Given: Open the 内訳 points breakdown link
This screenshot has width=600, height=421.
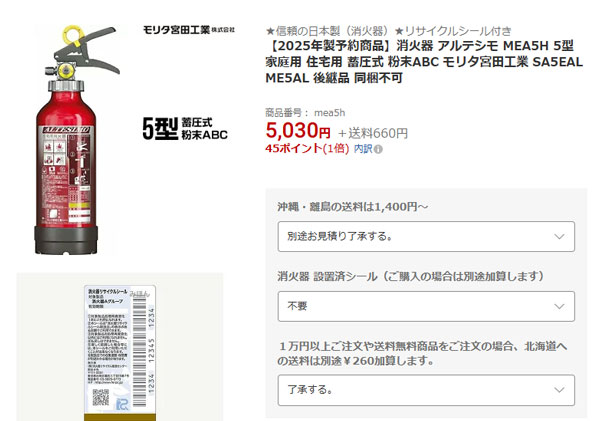Looking at the screenshot, I should click(x=363, y=148).
